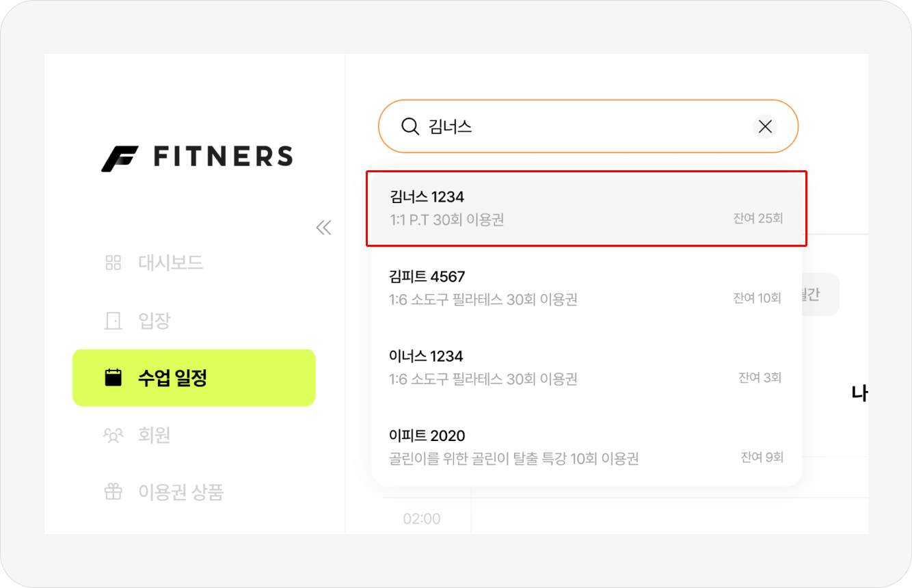Click the 이용권 상품 gift icon
The height and width of the screenshot is (588, 912).
tap(113, 492)
